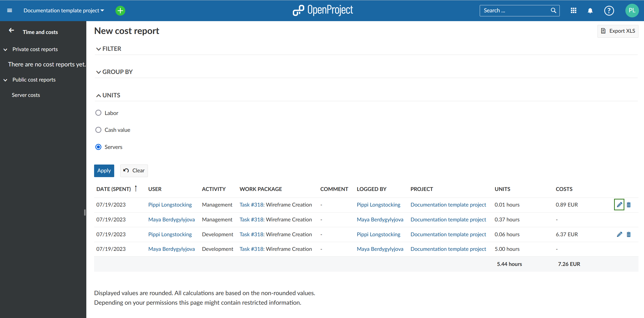The width and height of the screenshot is (644, 318).
Task: Select the Servers radio button
Action: 99,147
